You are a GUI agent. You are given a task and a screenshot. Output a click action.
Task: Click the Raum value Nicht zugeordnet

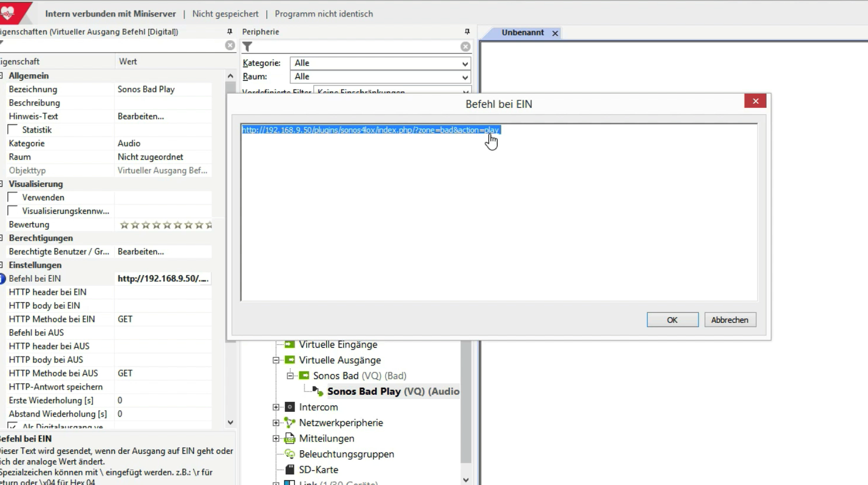tap(150, 157)
